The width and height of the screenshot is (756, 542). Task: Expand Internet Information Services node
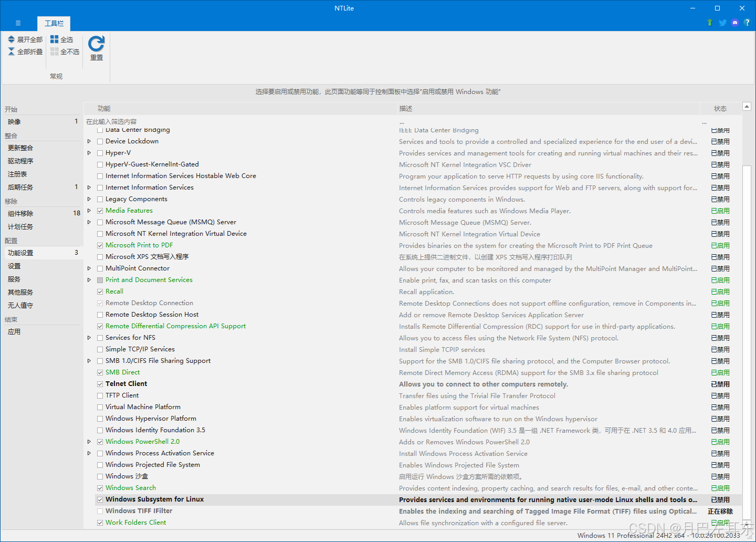pos(89,187)
